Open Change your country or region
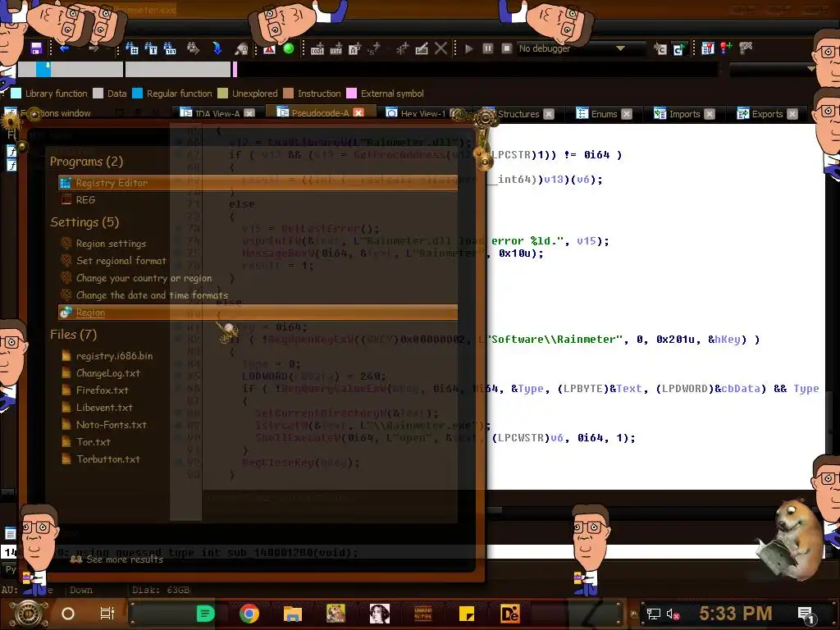Image resolution: width=840 pixels, height=630 pixels. coord(258,277)
